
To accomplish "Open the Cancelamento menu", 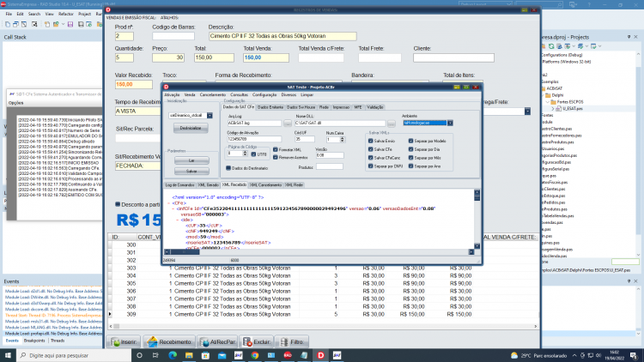I will pyautogui.click(x=213, y=95).
